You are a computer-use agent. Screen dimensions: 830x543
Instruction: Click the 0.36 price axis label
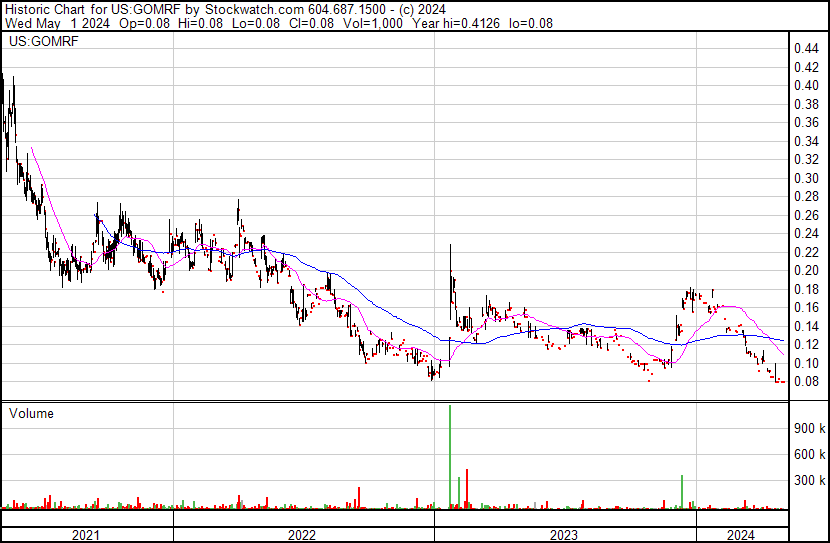click(x=806, y=123)
